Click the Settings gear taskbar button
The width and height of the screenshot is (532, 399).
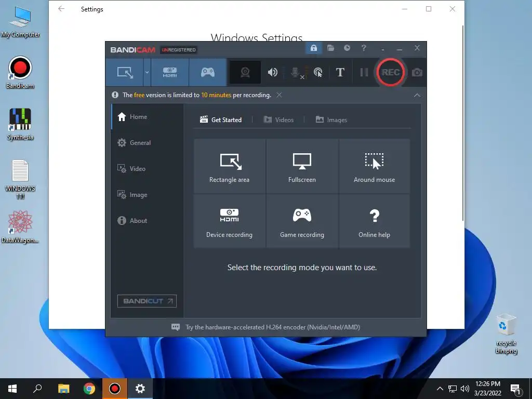click(x=140, y=389)
